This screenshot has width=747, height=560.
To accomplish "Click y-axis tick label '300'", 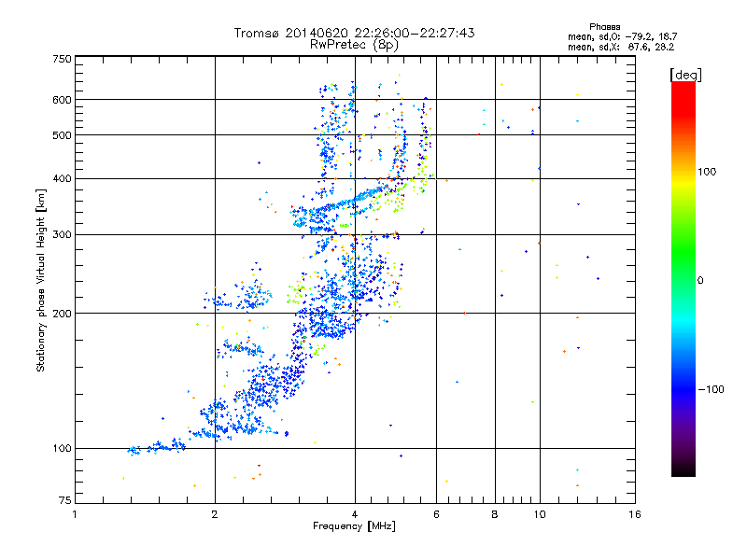I will [62, 234].
